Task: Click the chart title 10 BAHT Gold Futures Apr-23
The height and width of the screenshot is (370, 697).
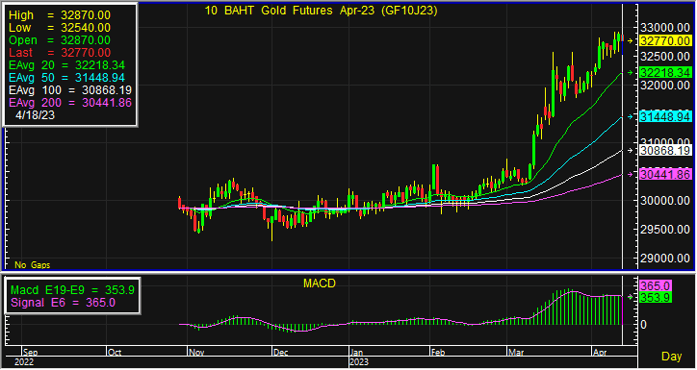Action: click(x=321, y=11)
